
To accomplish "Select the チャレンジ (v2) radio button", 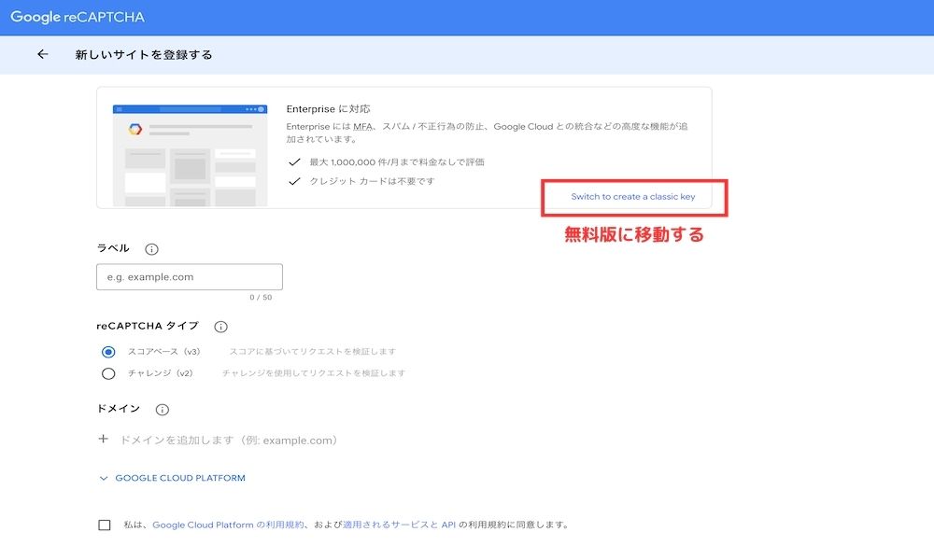I will (108, 373).
